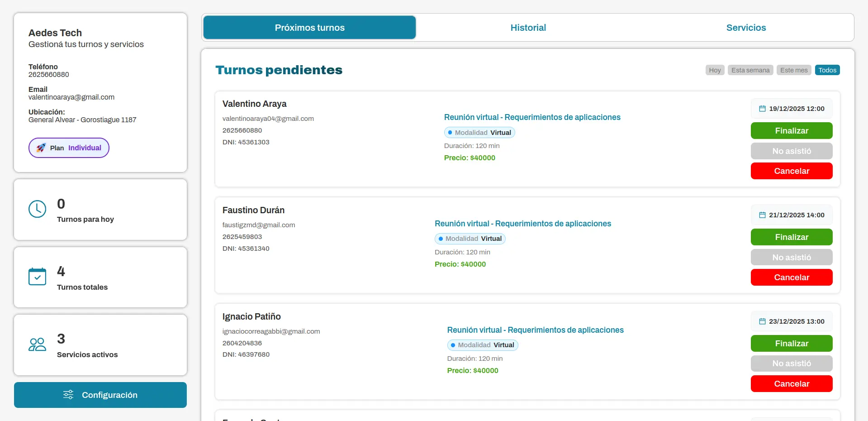The width and height of the screenshot is (868, 421).
Task: Click calendar icon next to 21/12/2025 14:00
Action: pos(762,215)
